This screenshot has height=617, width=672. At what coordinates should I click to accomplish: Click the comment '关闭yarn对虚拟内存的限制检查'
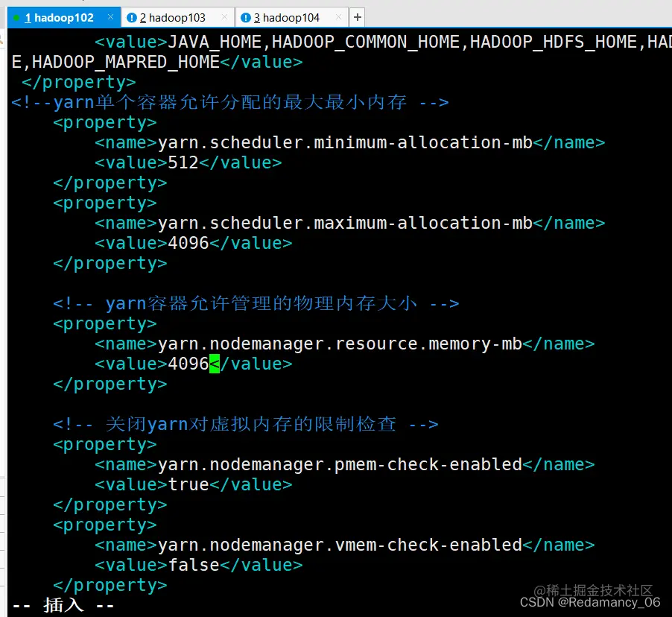[251, 424]
